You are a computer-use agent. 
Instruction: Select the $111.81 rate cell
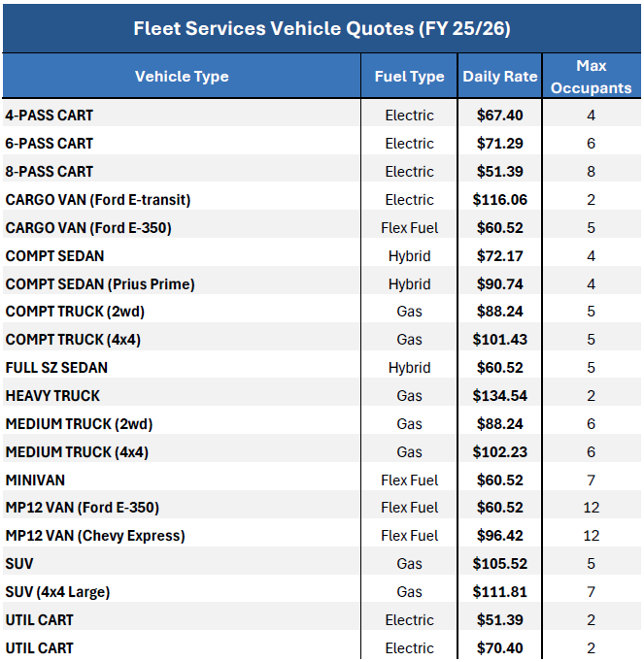(500, 592)
